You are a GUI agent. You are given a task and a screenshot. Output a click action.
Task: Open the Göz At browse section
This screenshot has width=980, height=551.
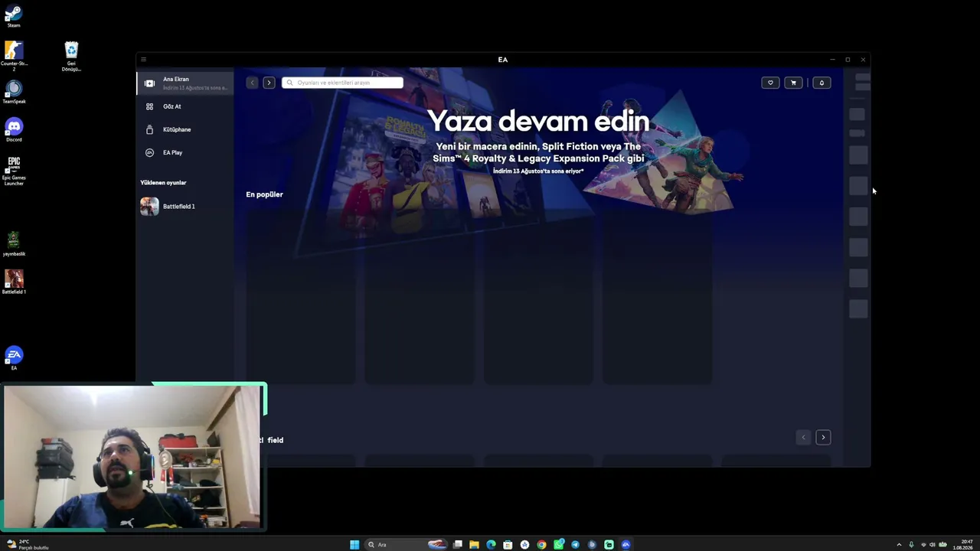(185, 106)
